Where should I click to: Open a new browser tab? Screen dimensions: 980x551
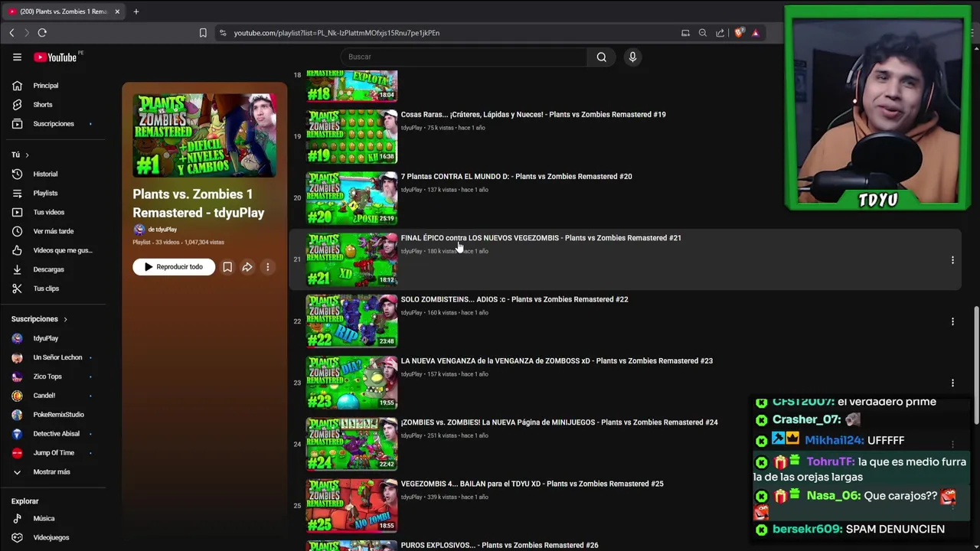[136, 11]
